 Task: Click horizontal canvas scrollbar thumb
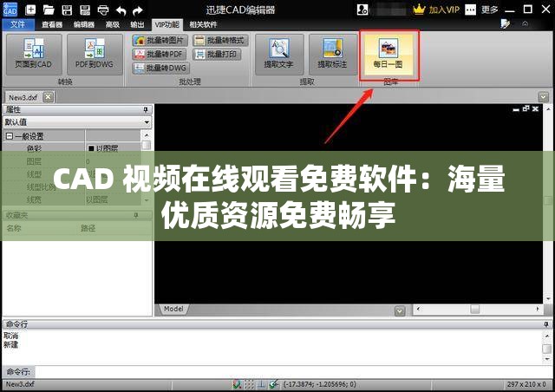pos(474,309)
